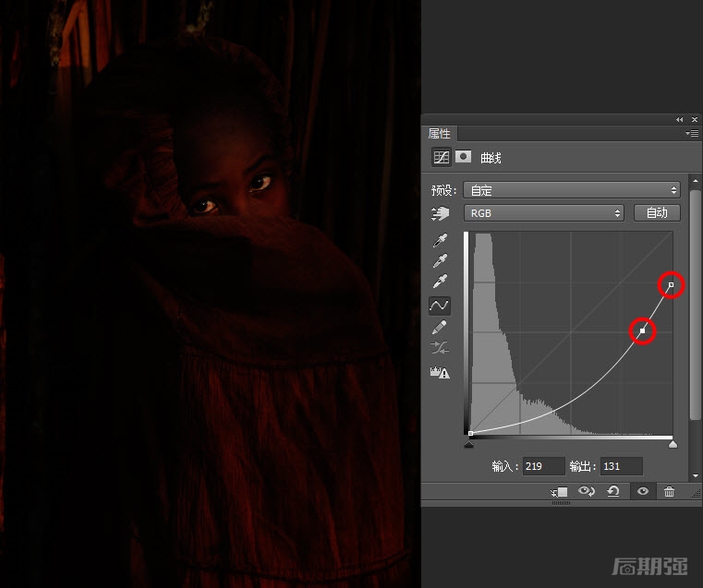The height and width of the screenshot is (588, 703).
Task: Delete the adjustment layer with trash icon
Action: [x=669, y=491]
